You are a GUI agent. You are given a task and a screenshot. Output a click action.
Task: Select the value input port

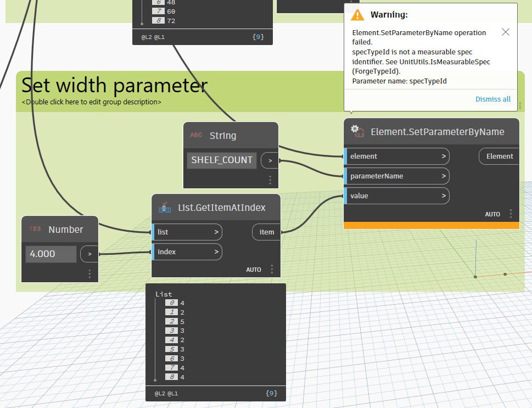point(396,195)
